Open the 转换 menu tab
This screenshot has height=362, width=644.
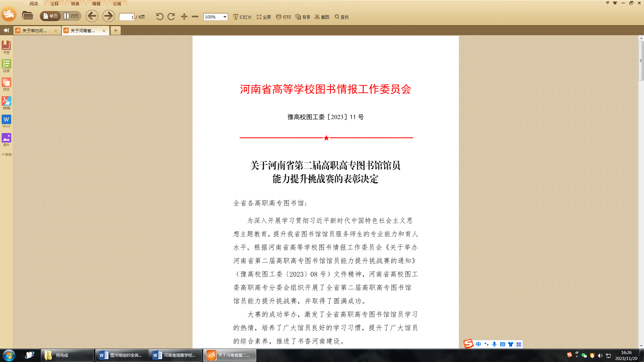point(75,4)
